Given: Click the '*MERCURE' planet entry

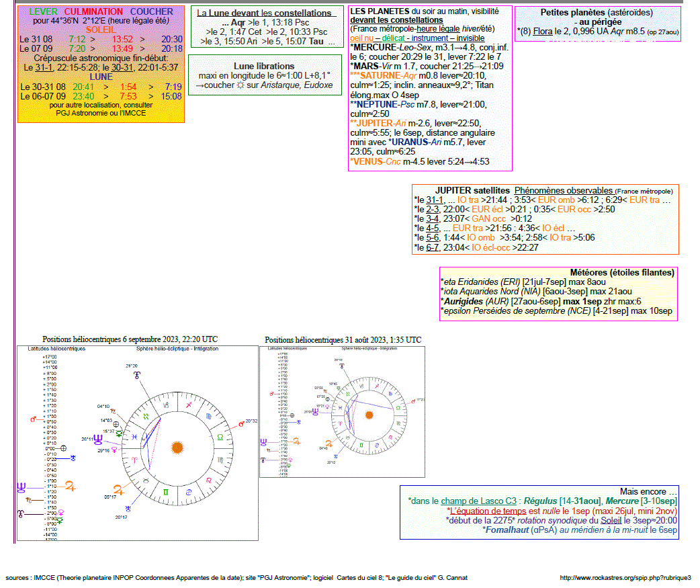Looking at the screenshot, I should pos(374,47).
